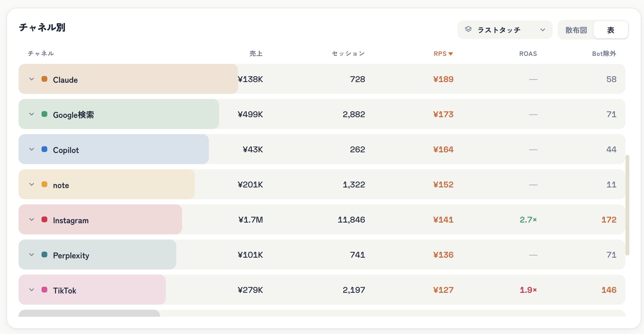Sort by ROAS column header
Screen dimensions: 644x334
point(528,54)
